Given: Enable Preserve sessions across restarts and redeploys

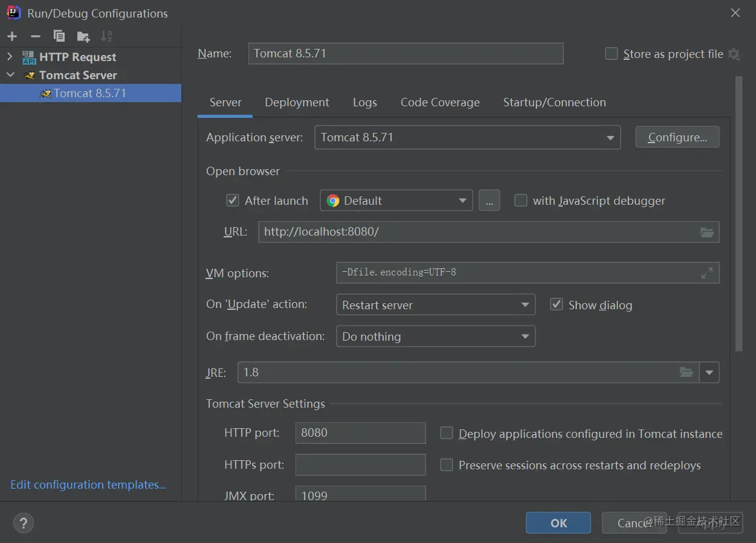Looking at the screenshot, I should pos(447,464).
